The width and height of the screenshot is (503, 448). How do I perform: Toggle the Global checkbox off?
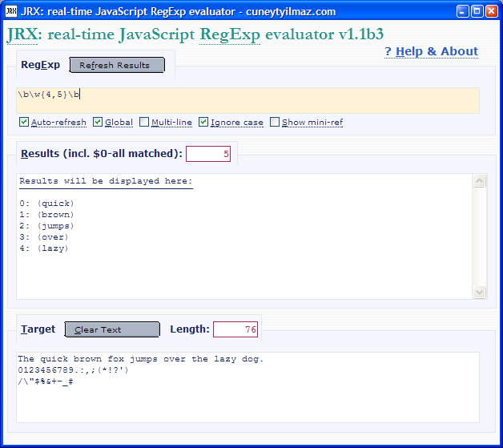pyautogui.click(x=98, y=123)
